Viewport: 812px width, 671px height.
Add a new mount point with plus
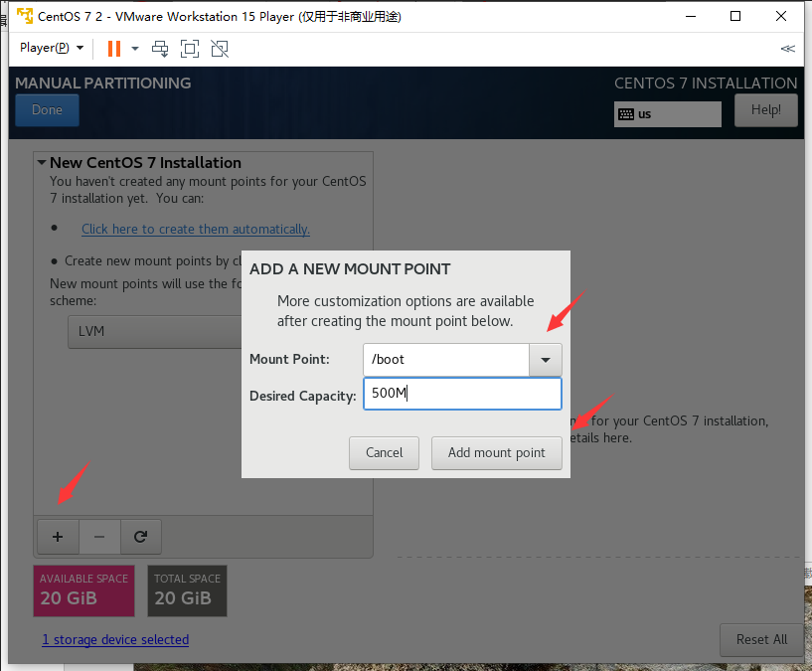(58, 537)
